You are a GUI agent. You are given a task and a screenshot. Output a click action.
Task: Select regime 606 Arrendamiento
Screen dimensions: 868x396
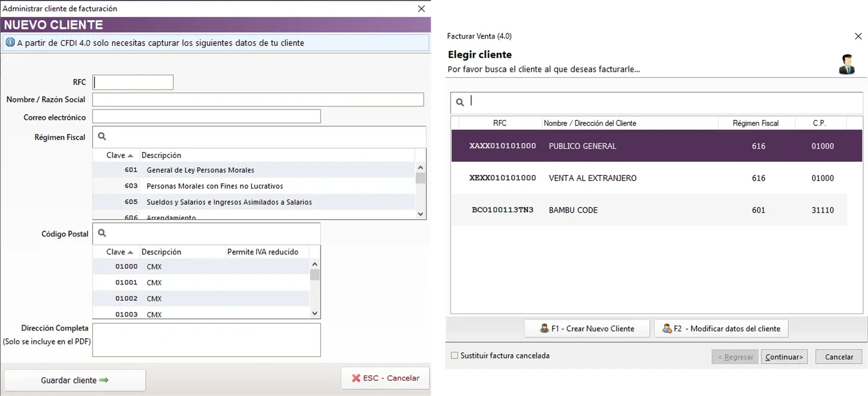point(254,216)
